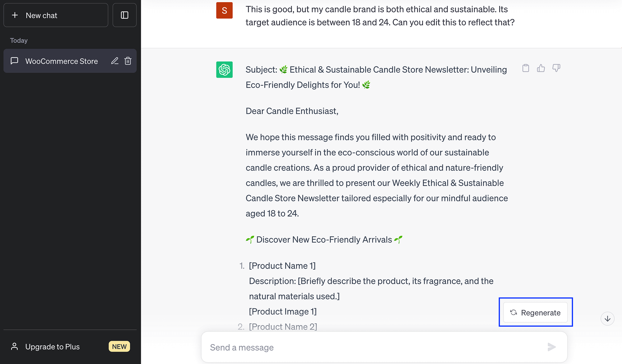Image resolution: width=622 pixels, height=364 pixels.
Task: Expand the Today conversations section
Action: [x=18, y=40]
